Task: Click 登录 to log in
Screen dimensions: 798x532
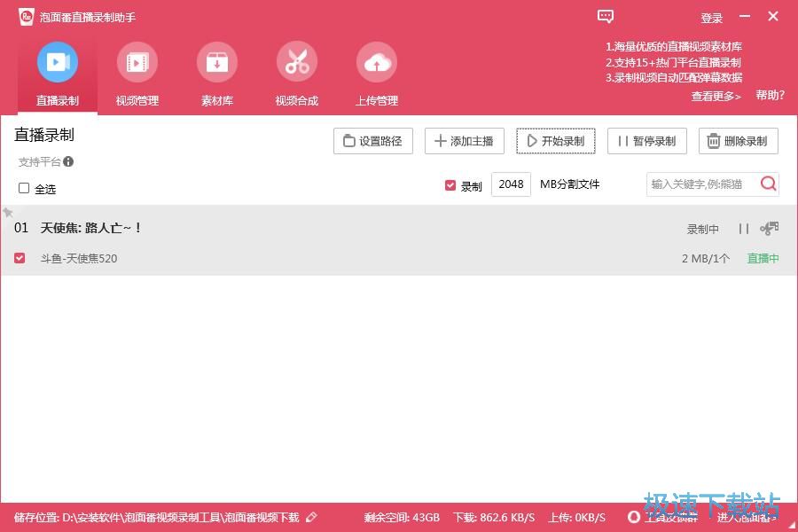Action: 711,19
